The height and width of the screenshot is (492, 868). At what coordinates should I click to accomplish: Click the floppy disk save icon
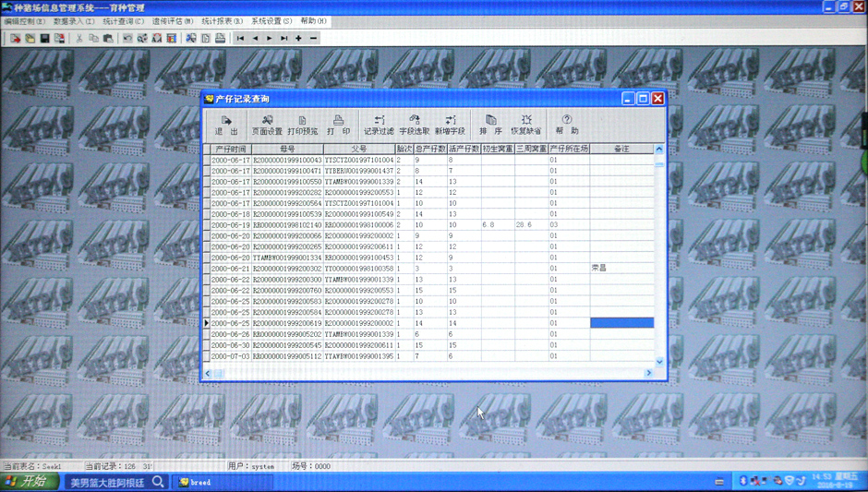click(44, 39)
